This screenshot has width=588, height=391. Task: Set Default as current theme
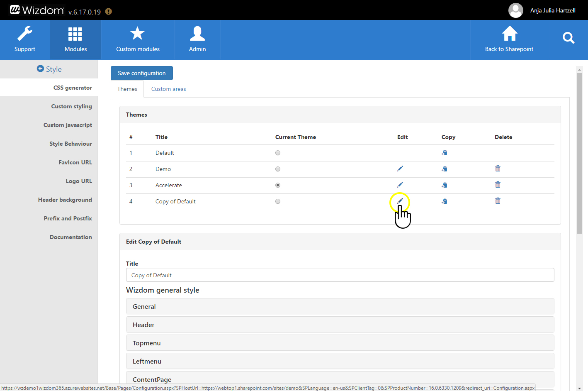(278, 153)
